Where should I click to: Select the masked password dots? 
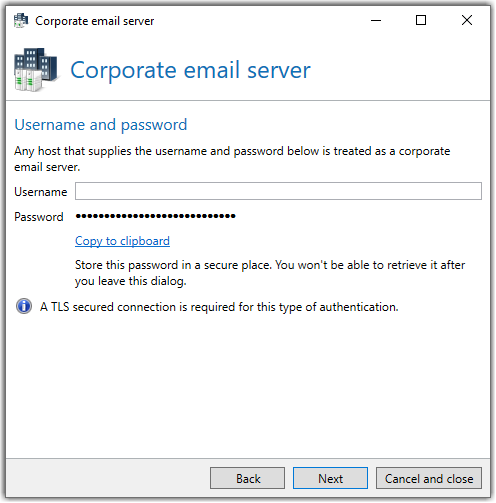pos(155,216)
